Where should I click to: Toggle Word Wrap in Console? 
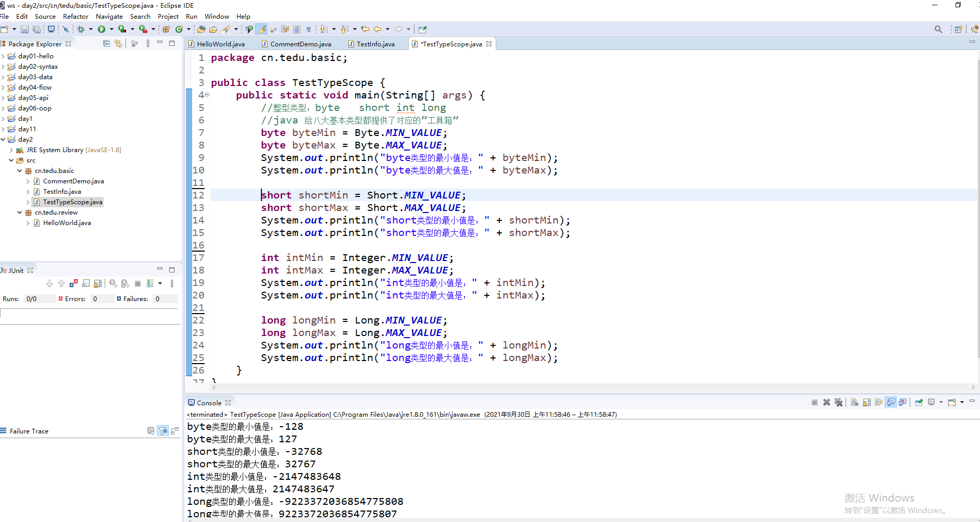878,402
